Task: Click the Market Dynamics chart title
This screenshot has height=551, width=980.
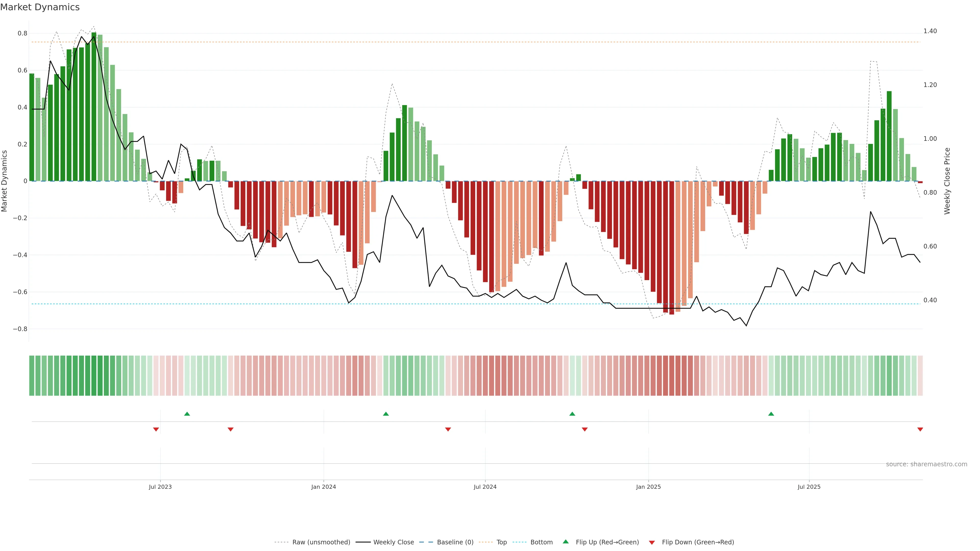Action: coord(40,7)
